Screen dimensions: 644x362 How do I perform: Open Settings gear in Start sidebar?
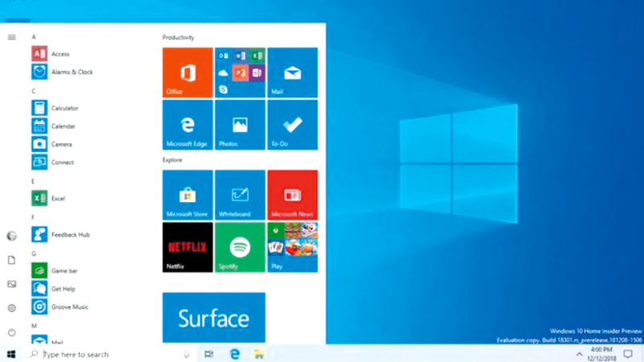11,308
